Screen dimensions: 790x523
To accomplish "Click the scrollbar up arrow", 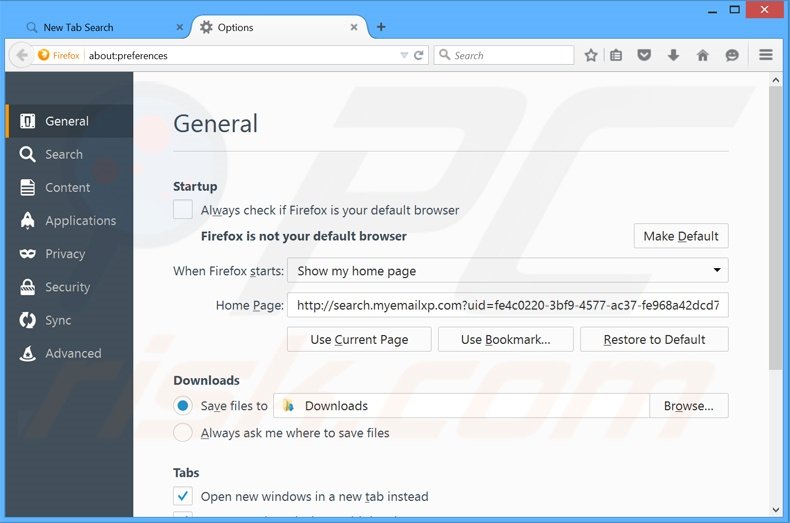I will pos(775,80).
